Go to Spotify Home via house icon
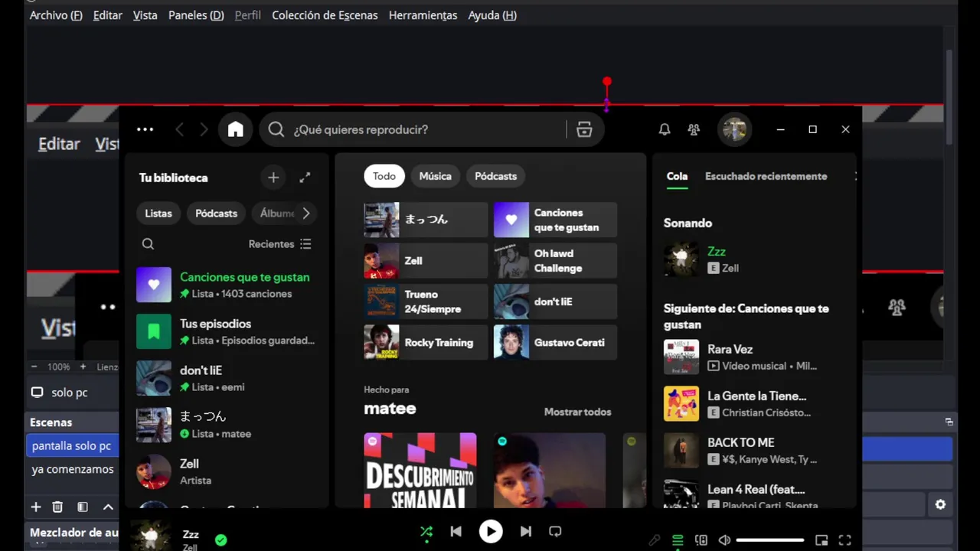The image size is (980, 551). point(235,129)
